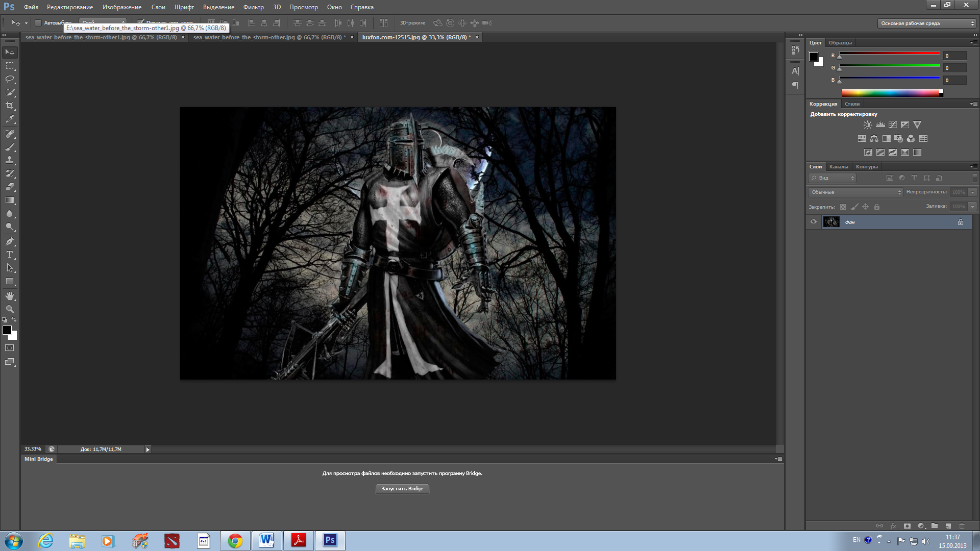Select the Dodge tool
Screen dimensions: 980x551
(x=10, y=227)
